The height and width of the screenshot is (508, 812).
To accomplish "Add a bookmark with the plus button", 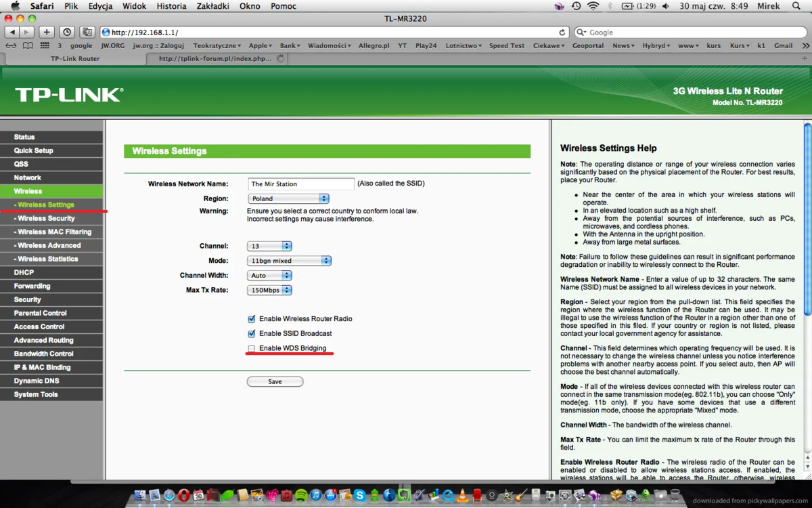I will (47, 32).
